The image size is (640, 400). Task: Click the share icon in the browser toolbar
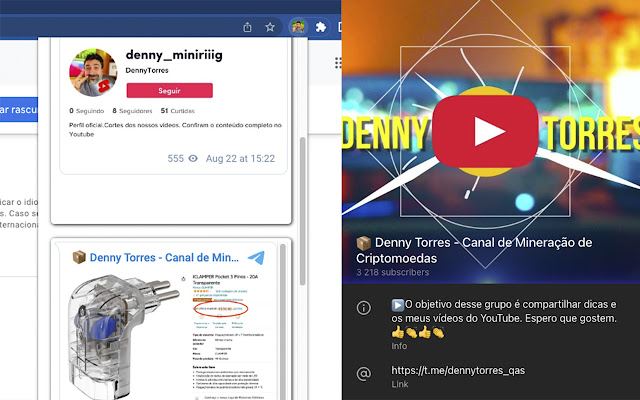[x=247, y=27]
